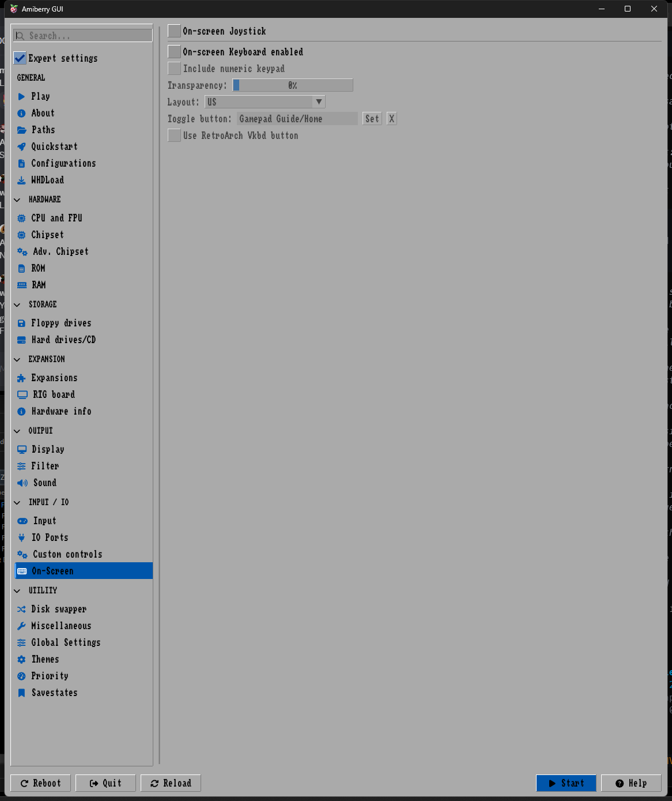Collapse the INPUT / IO section chevron
This screenshot has width=672, height=801.
tap(17, 502)
